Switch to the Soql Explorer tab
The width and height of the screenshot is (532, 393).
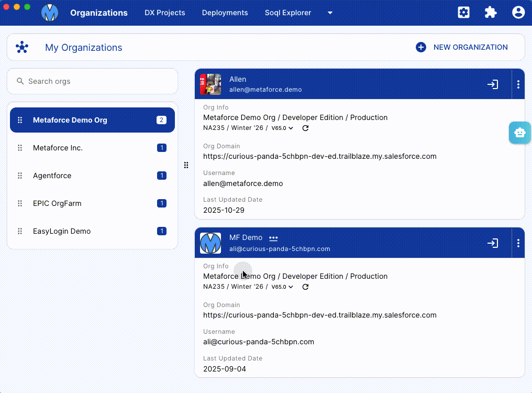click(287, 13)
